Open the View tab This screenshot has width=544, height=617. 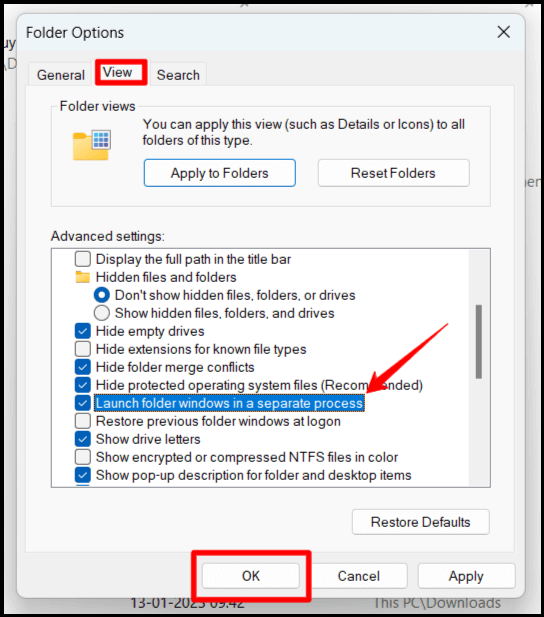[x=117, y=72]
